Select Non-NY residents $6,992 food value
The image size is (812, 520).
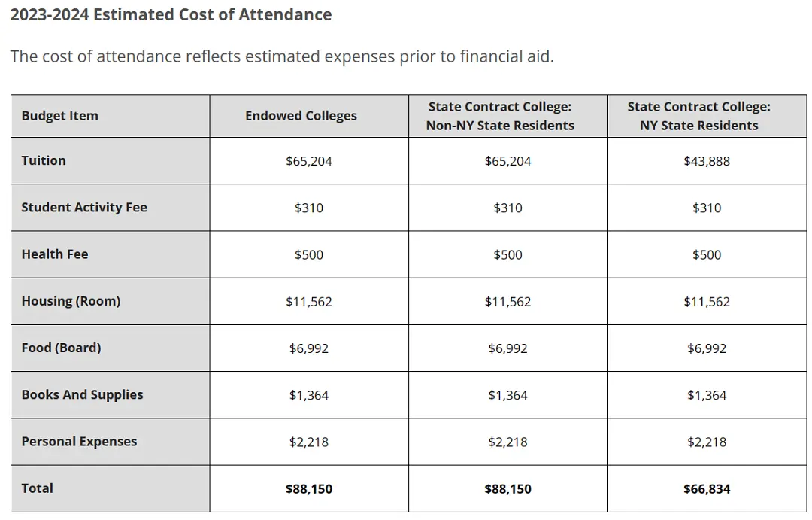(x=508, y=348)
